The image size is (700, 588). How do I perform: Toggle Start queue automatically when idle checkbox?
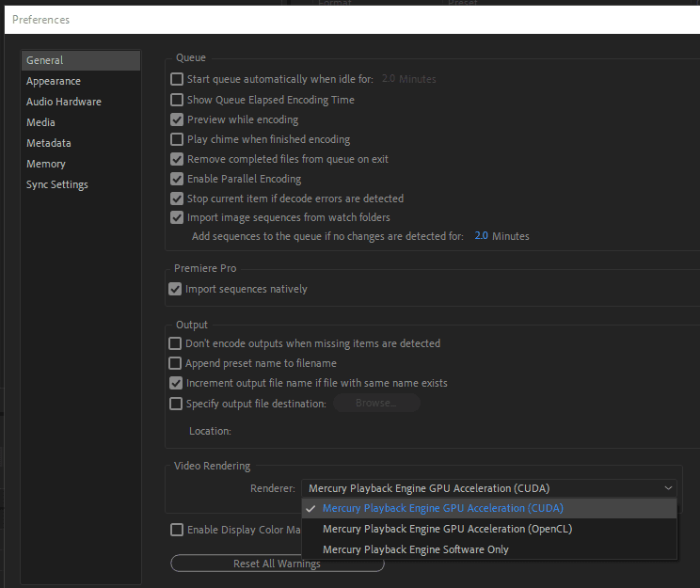pos(176,80)
